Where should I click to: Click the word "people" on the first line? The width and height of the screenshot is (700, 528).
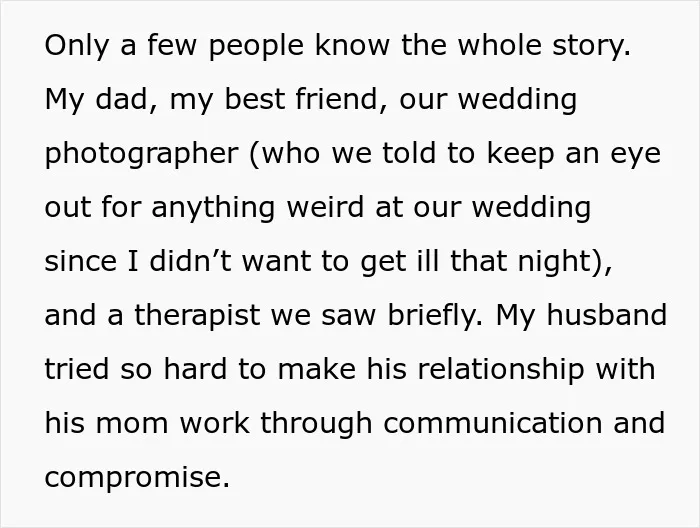click(256, 46)
